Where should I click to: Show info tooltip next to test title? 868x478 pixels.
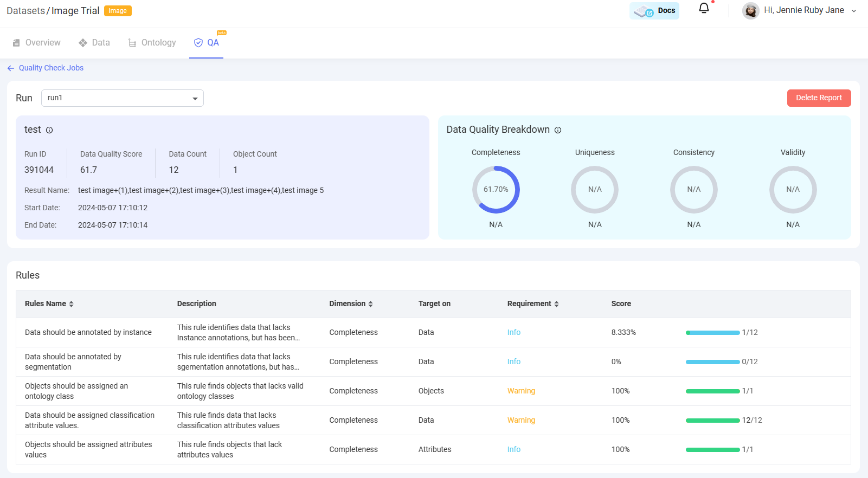49,130
